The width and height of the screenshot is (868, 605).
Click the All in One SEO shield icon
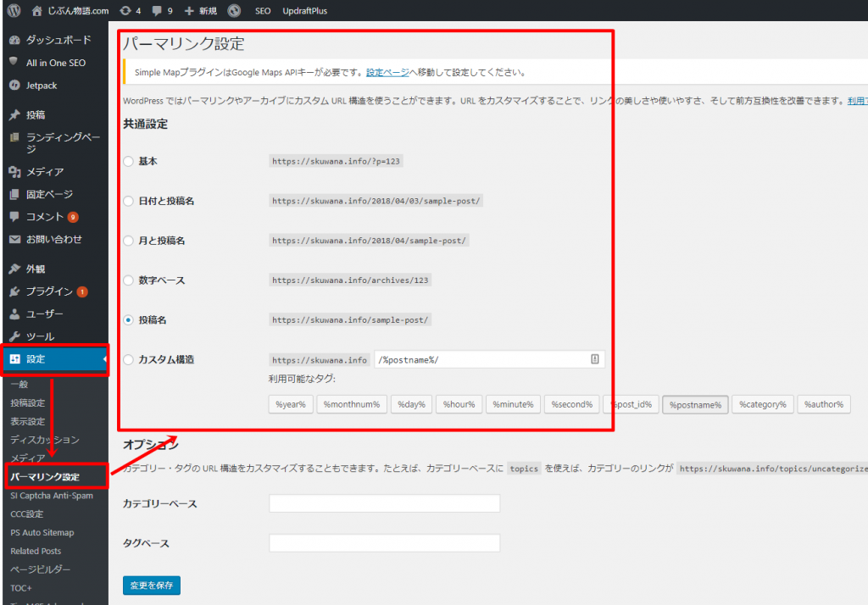click(14, 62)
